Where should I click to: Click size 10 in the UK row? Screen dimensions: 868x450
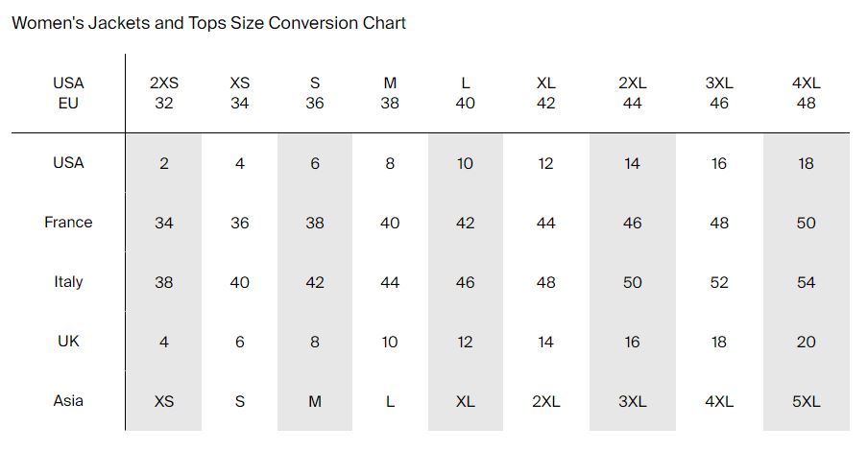(390, 343)
